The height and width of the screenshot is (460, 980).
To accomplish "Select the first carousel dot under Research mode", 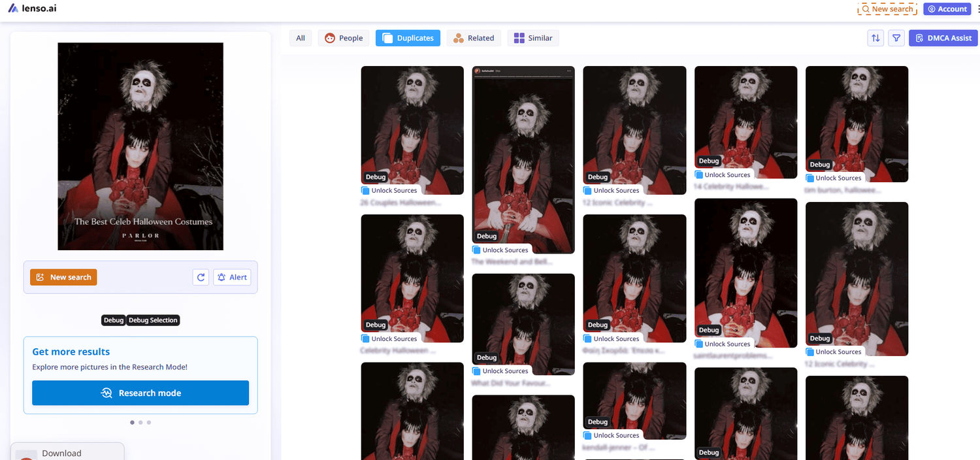I will [133, 422].
